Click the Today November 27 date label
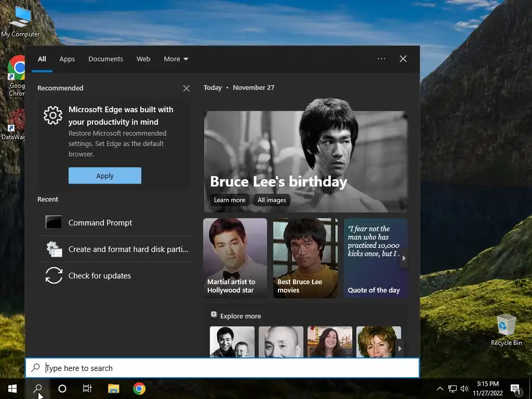This screenshot has height=399, width=532. (239, 87)
